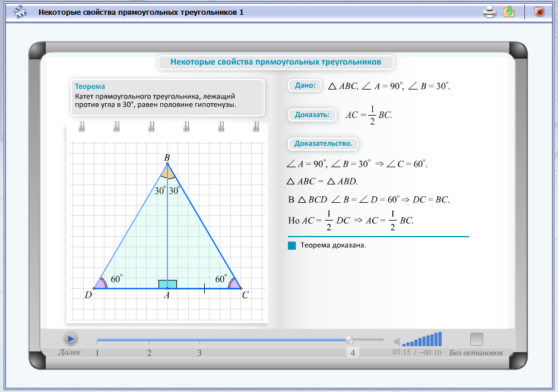Jump to timeline marker 3
Image resolution: width=558 pixels, height=392 pixels.
pos(199,353)
